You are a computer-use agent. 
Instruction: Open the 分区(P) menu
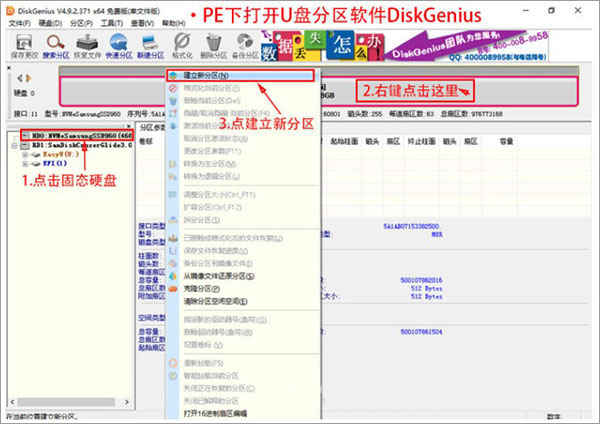[81, 23]
